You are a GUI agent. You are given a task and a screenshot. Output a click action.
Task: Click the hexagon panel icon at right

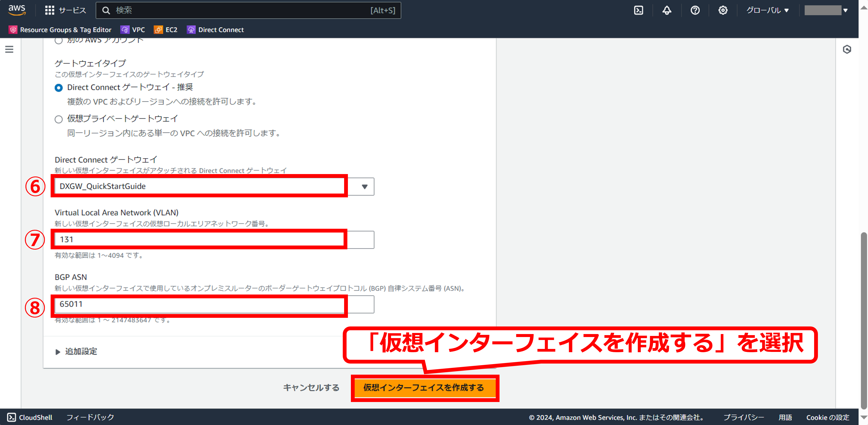[x=847, y=50]
